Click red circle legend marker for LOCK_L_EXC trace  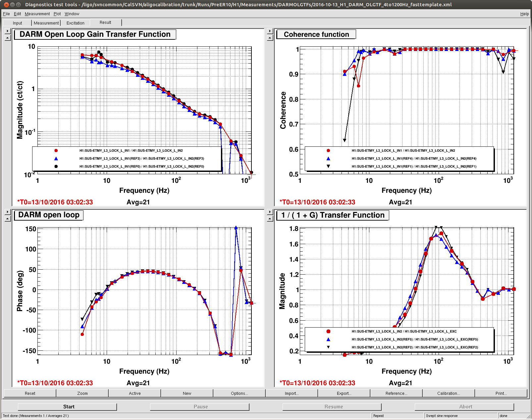[328, 331]
